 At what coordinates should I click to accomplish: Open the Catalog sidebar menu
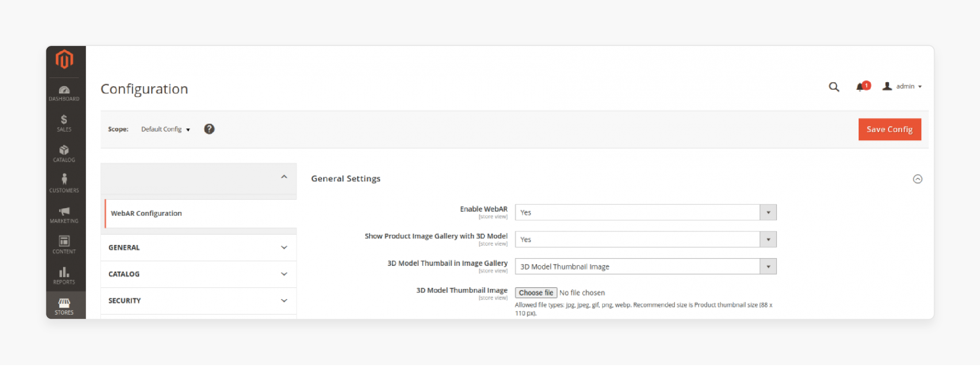pos(64,154)
